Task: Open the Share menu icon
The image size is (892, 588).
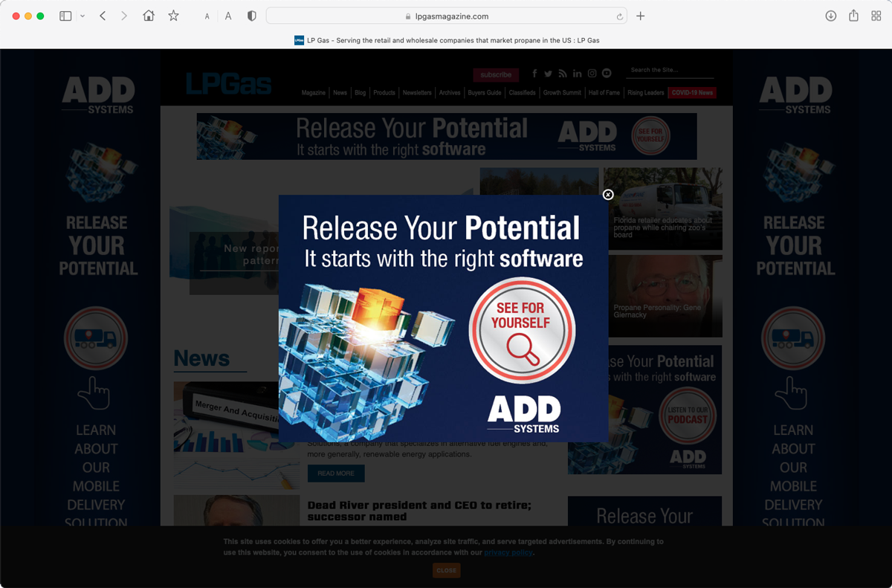Action: [x=853, y=16]
